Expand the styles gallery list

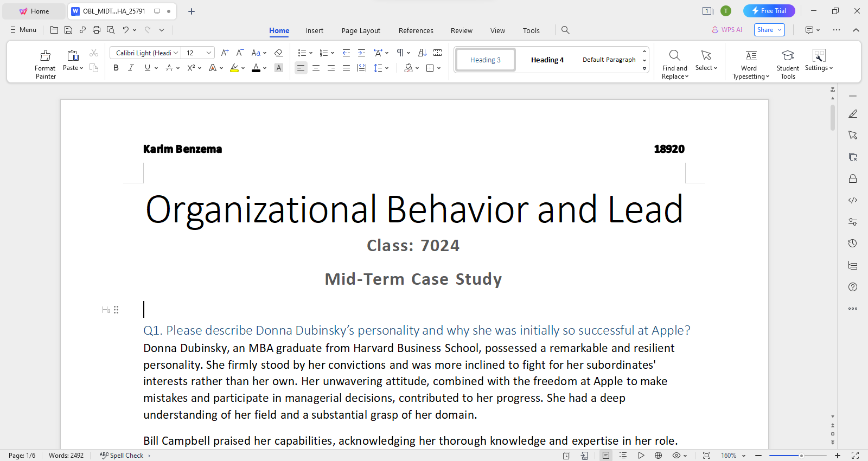(644, 69)
